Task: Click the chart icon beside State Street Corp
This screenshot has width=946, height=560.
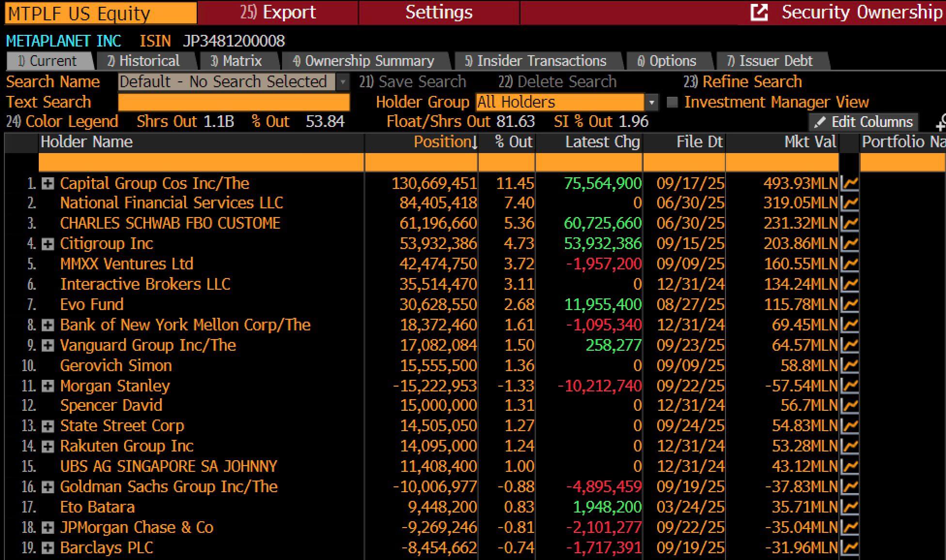Action: [851, 425]
